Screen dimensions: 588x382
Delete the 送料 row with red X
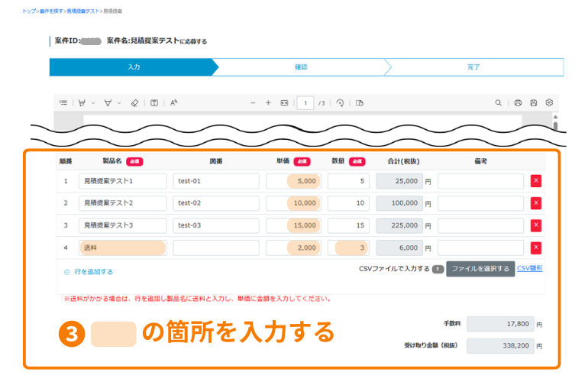536,248
